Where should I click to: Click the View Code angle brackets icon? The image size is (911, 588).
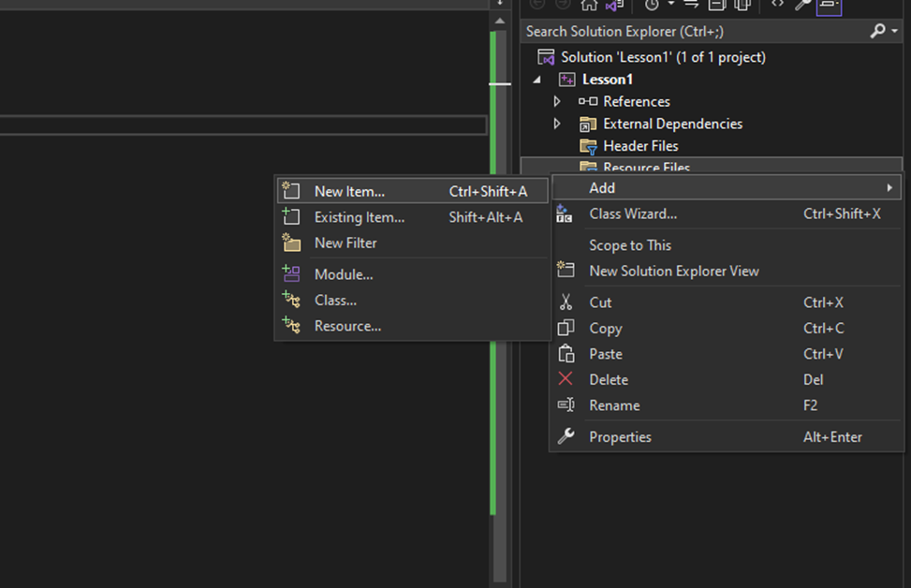pyautogui.click(x=777, y=5)
